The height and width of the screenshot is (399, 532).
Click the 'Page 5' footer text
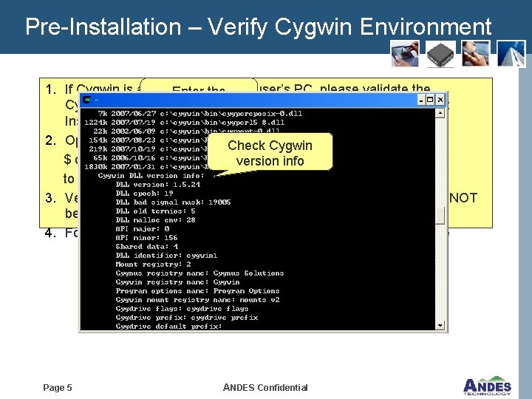(x=58, y=387)
